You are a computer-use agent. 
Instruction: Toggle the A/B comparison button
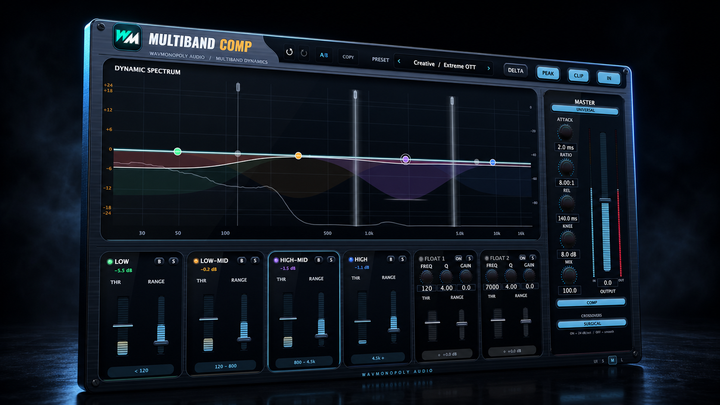[324, 55]
